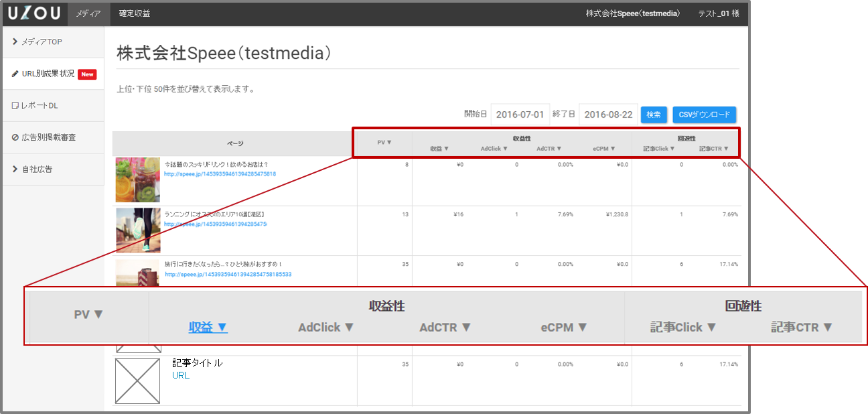Sort by 記事CTR in the enlarged header
This screenshot has width=868, height=414.
pos(801,328)
